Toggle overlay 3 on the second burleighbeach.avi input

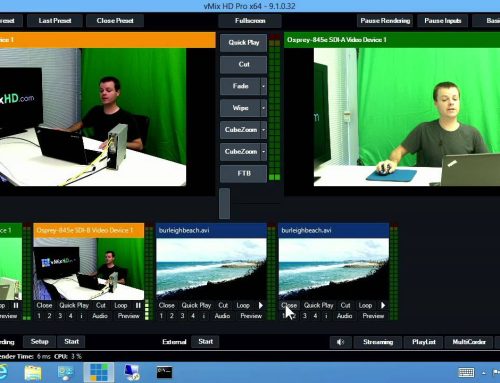[305, 316]
